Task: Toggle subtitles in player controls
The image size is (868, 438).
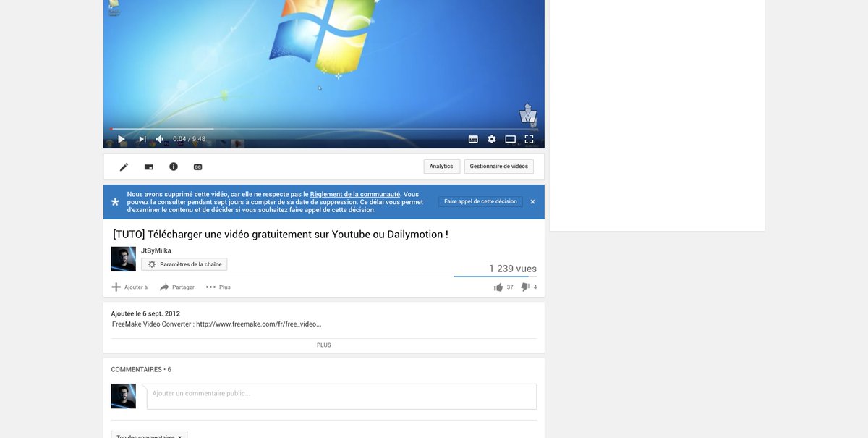Action: coord(473,139)
